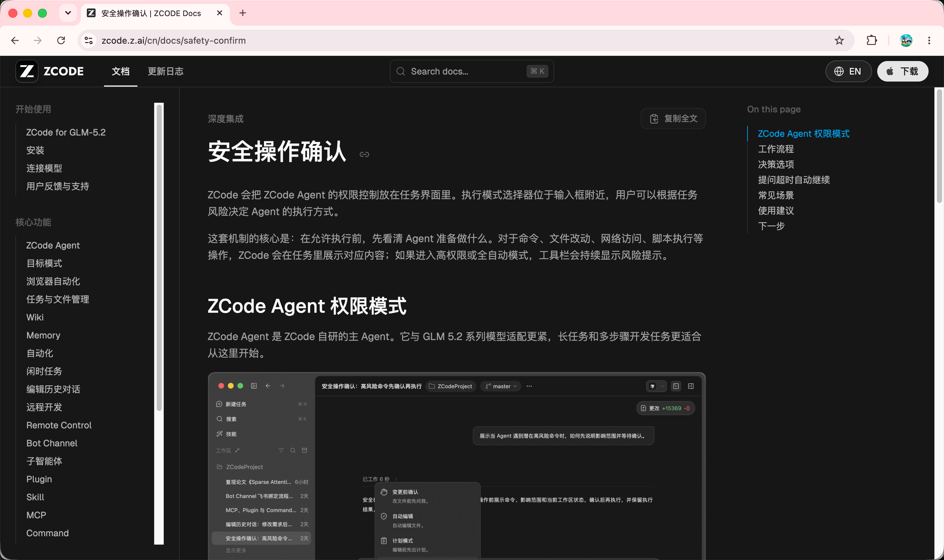Click the 下载 download button
944x560 pixels.
903,71
